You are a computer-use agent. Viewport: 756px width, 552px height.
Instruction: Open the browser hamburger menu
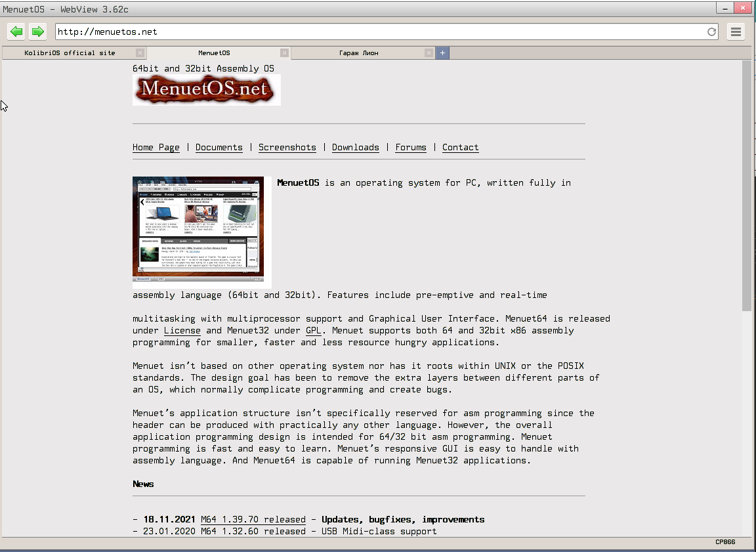[736, 31]
